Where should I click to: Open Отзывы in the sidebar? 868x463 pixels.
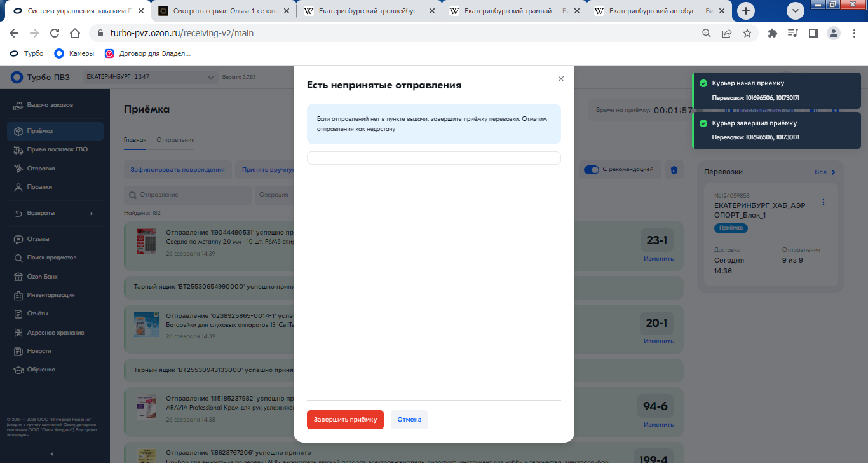[x=55, y=239]
